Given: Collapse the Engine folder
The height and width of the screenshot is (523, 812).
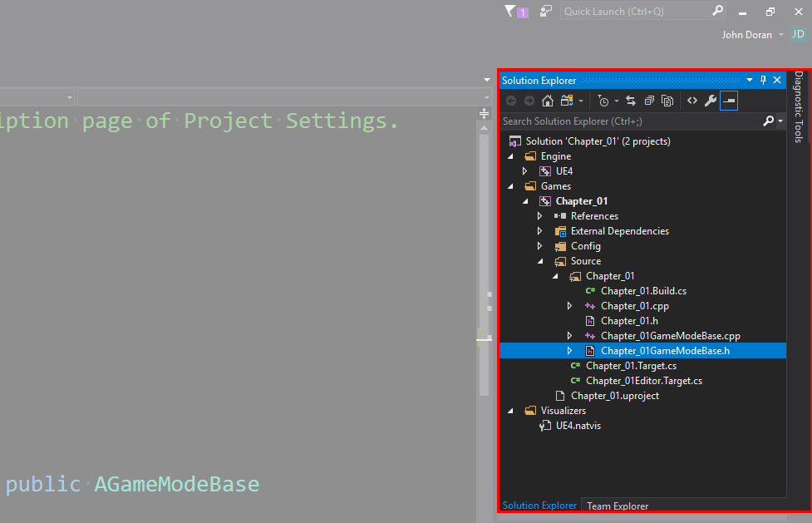Looking at the screenshot, I should coord(510,156).
